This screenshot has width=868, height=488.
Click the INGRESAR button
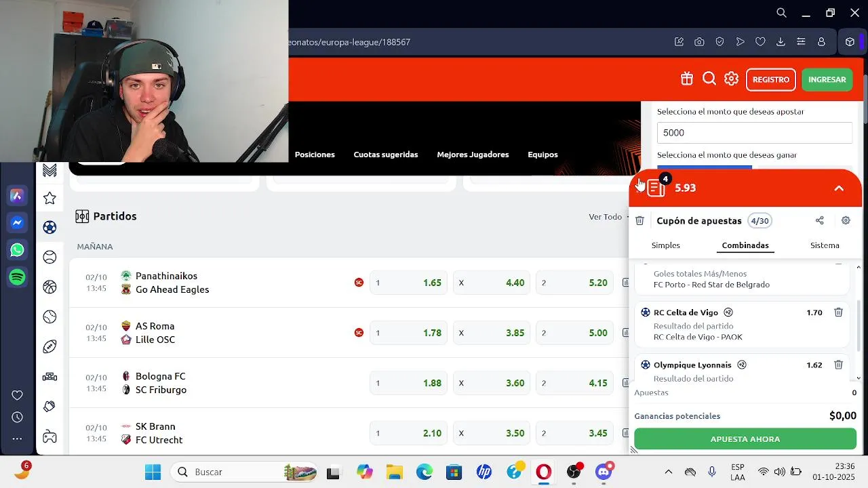tap(827, 79)
